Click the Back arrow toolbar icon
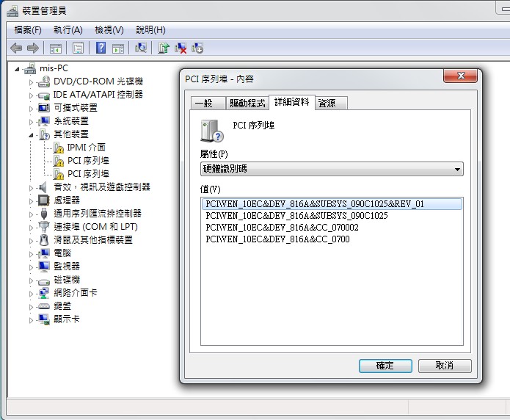Screen dimensions: 510x420 tap(16, 48)
